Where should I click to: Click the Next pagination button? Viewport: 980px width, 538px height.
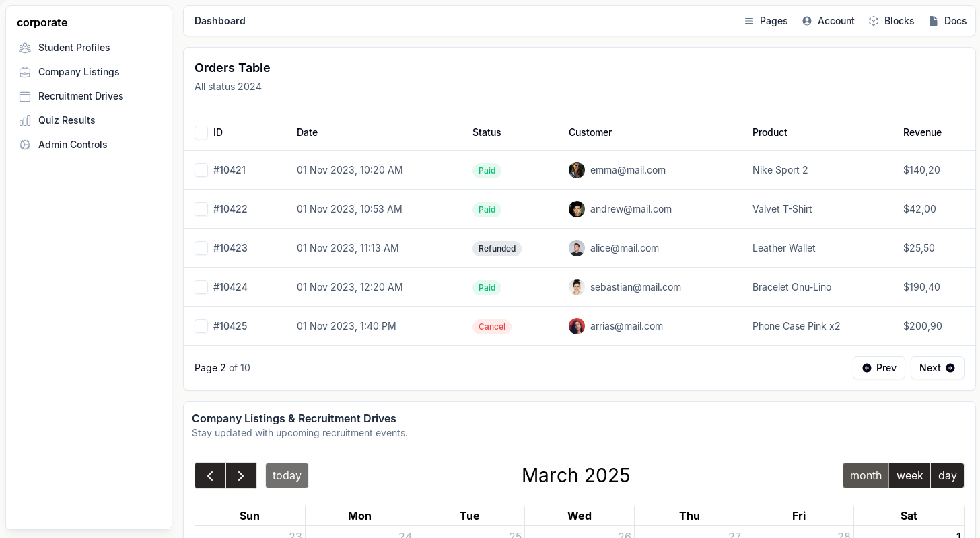(937, 368)
